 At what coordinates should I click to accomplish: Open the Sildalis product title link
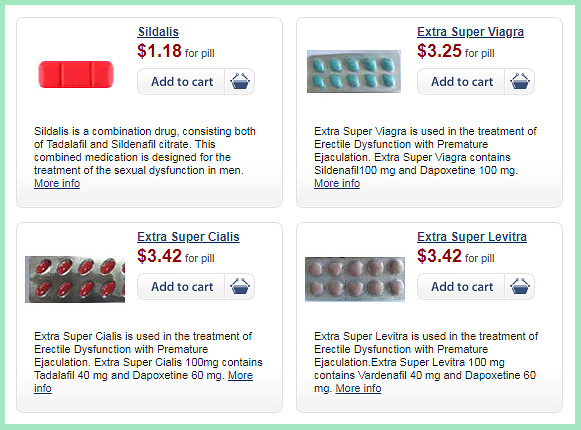pyautogui.click(x=158, y=32)
